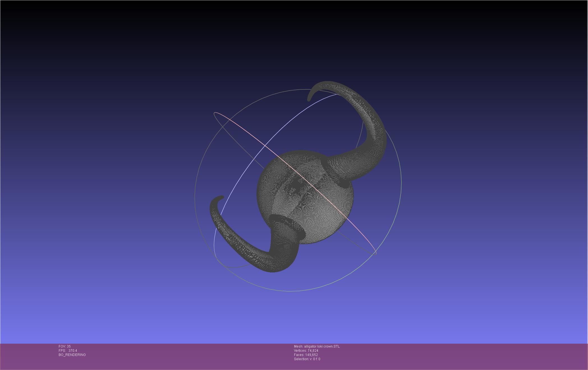The height and width of the screenshot is (370, 588).
Task: Click the FPS counter text
Action: (68, 351)
